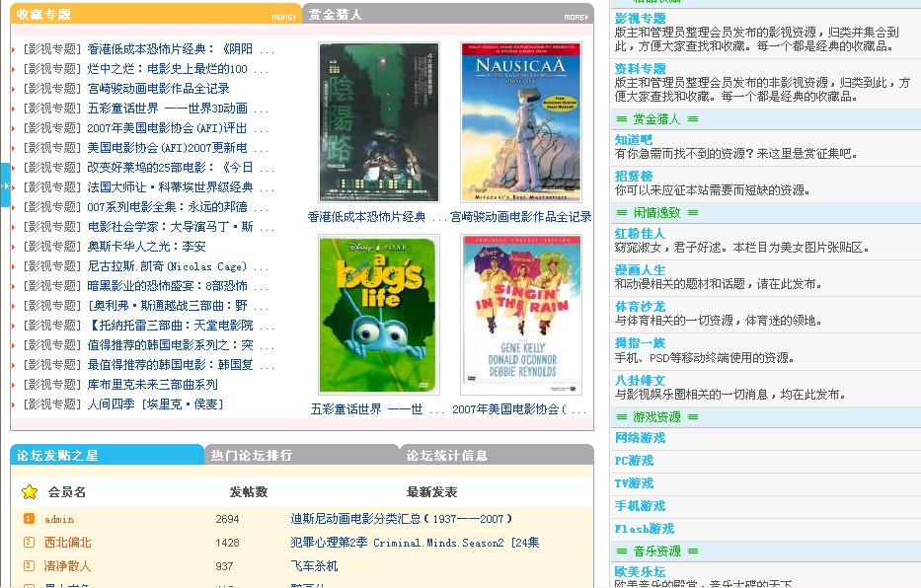Open forum 知道吧 in sidebar
The image size is (921, 588).
click(634, 140)
